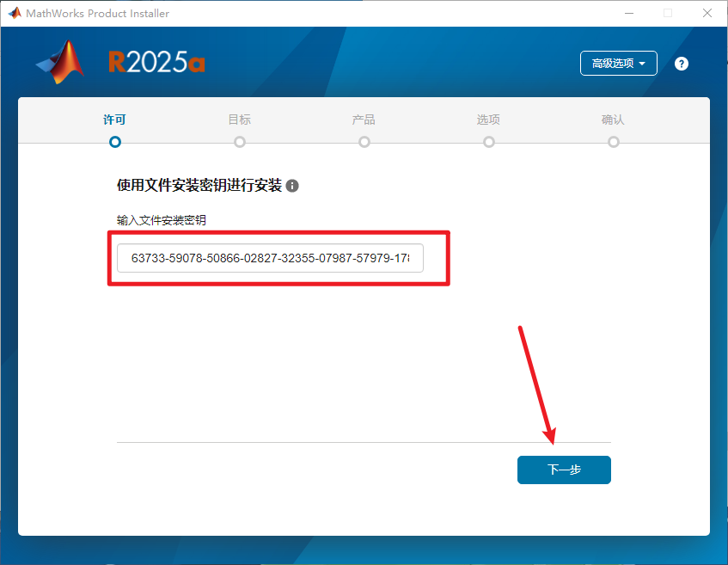The image size is (728, 565).
Task: Click the 输入文件安装密钥 label
Action: click(161, 220)
